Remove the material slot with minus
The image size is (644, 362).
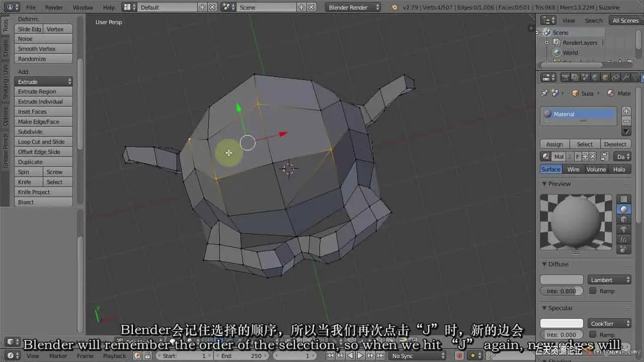(x=626, y=121)
